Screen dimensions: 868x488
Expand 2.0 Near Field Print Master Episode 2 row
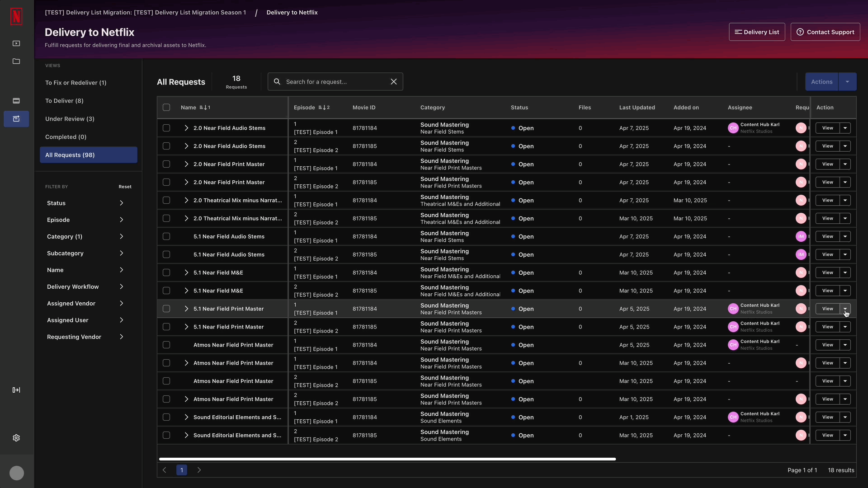pos(186,182)
